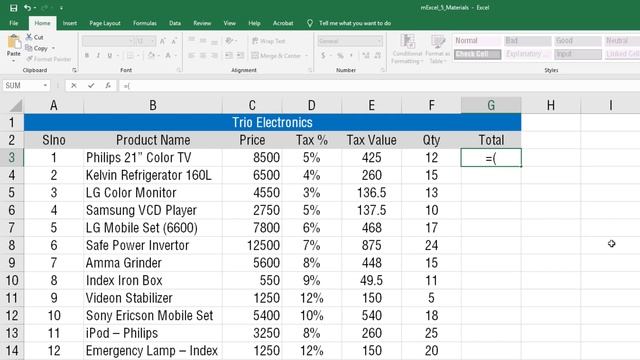Click Accounting dollar format icon
This screenshot has height=360, width=640.
tap(323, 56)
